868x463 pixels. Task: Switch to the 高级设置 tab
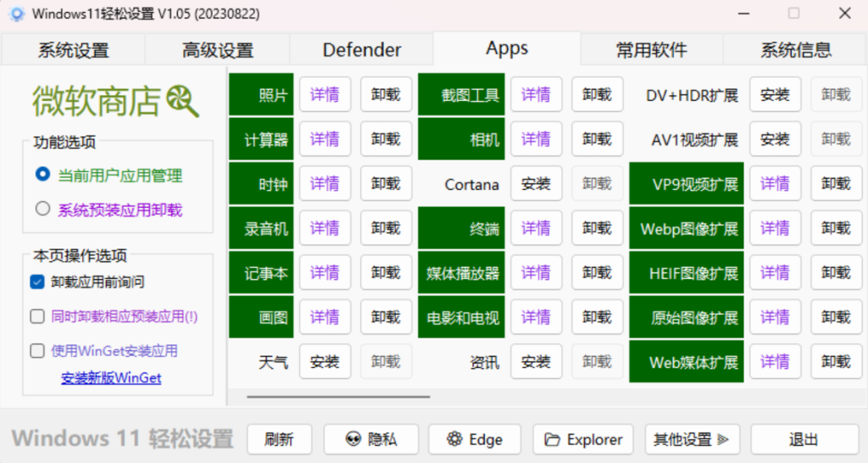tap(218, 50)
